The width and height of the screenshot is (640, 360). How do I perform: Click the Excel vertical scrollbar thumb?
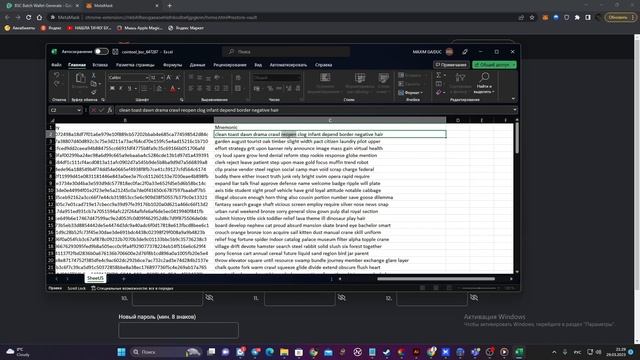(516, 138)
